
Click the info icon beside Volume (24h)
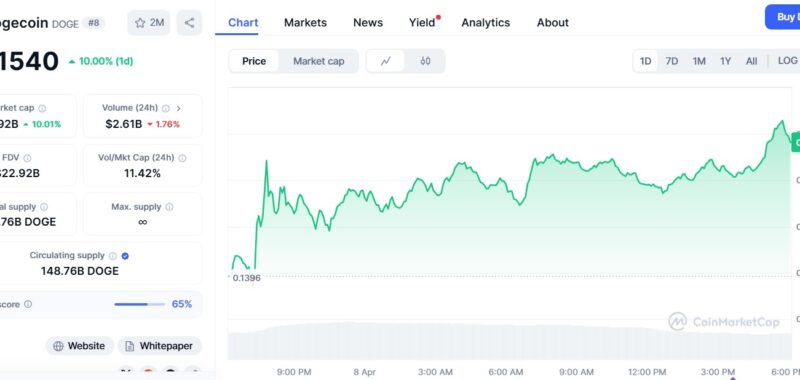click(x=166, y=108)
